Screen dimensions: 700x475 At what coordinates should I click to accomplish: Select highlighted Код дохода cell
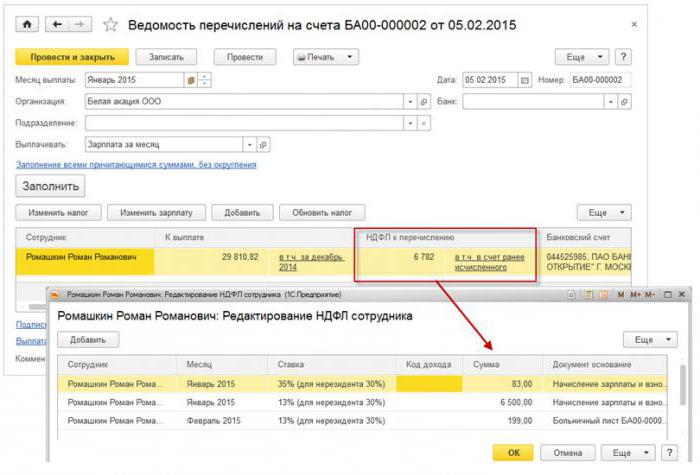pyautogui.click(x=429, y=383)
